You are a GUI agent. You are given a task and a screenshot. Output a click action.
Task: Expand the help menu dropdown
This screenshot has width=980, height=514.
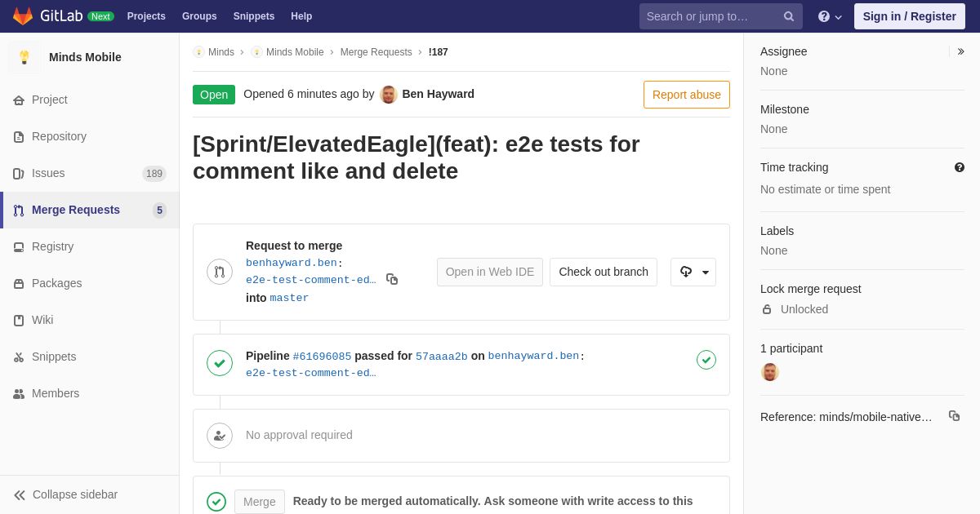point(830,16)
